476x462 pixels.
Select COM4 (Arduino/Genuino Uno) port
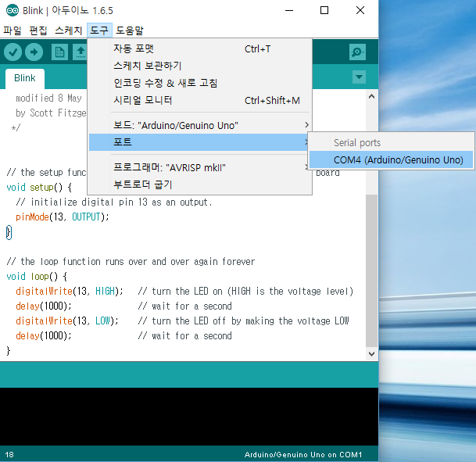pyautogui.click(x=392, y=160)
